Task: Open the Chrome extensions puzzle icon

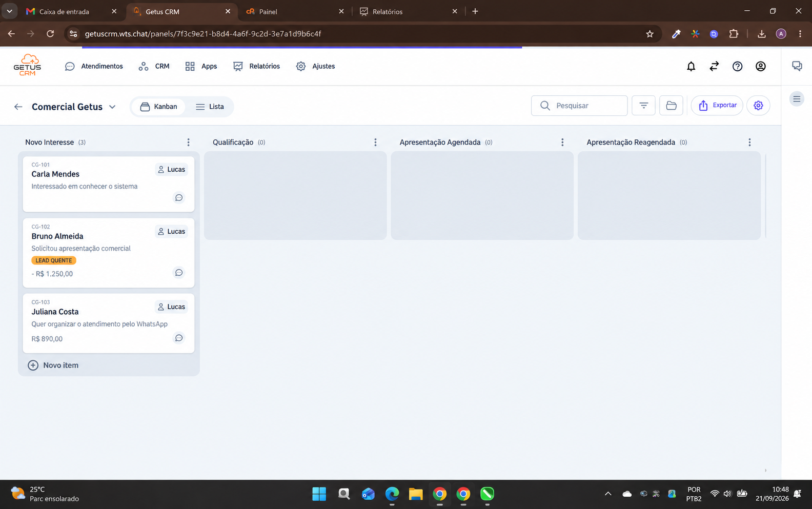Action: pos(734,34)
